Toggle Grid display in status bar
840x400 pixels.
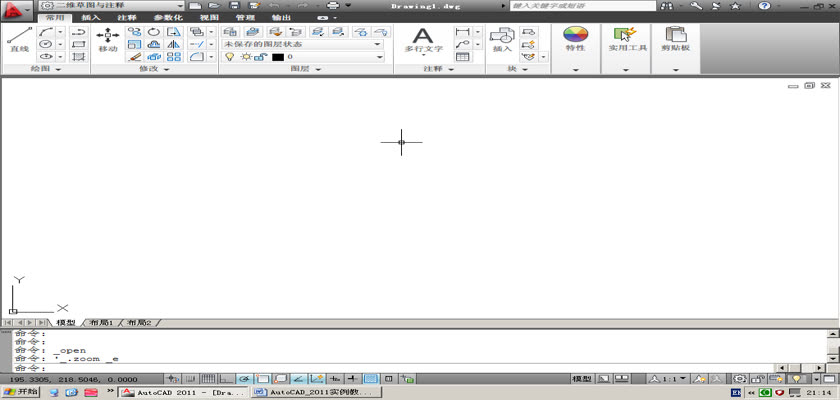pyautogui.click(x=209, y=379)
